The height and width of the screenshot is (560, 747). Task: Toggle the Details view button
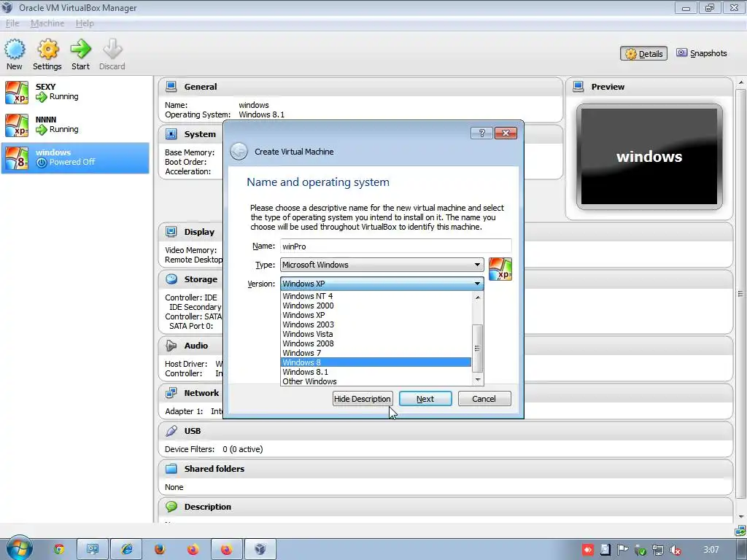[x=643, y=53]
